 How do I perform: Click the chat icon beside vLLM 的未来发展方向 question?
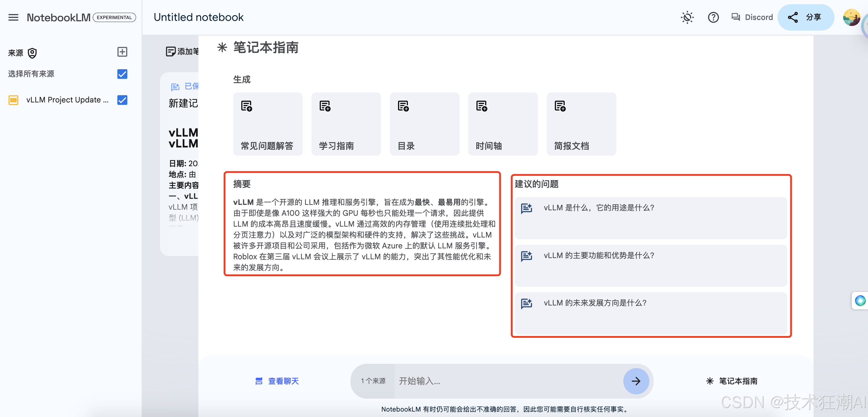526,304
